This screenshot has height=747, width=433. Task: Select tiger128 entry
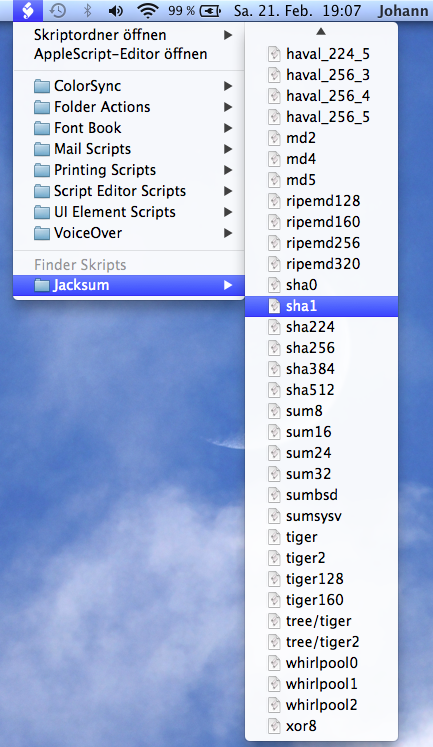tap(322, 579)
